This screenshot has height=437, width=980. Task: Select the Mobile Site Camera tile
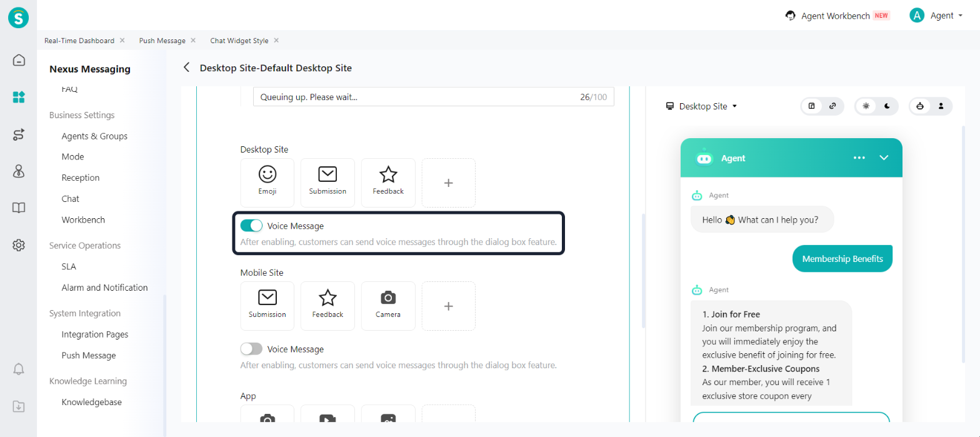coord(388,306)
